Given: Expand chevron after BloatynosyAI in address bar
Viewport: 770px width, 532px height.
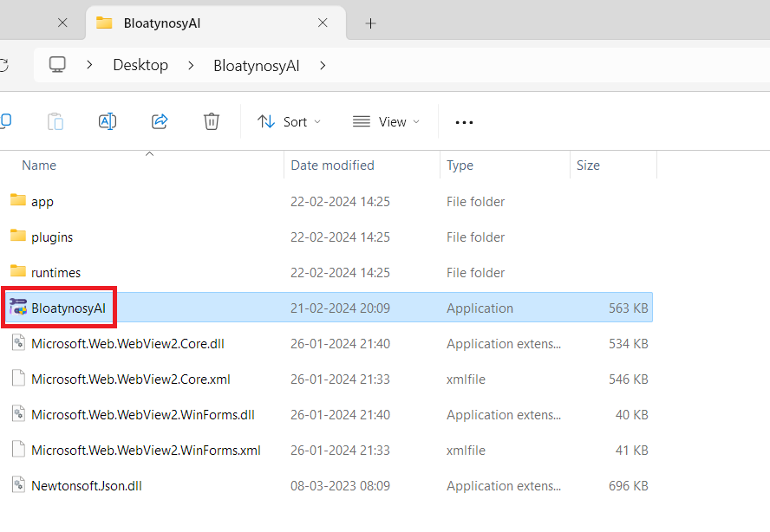Looking at the screenshot, I should (323, 65).
